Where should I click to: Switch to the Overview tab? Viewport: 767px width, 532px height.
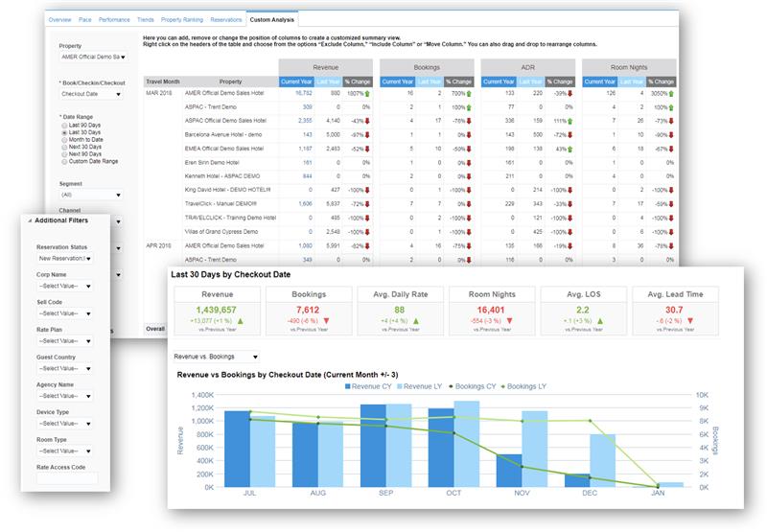click(x=59, y=19)
